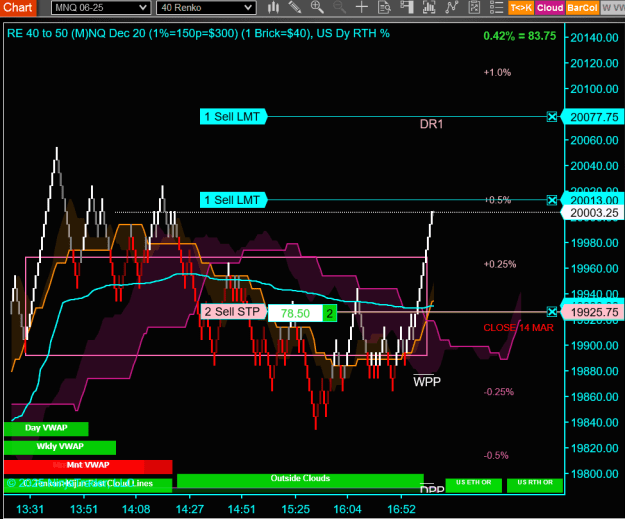Open the MNQ 06-25 instrument dropdown
The width and height of the screenshot is (625, 519).
101,8
